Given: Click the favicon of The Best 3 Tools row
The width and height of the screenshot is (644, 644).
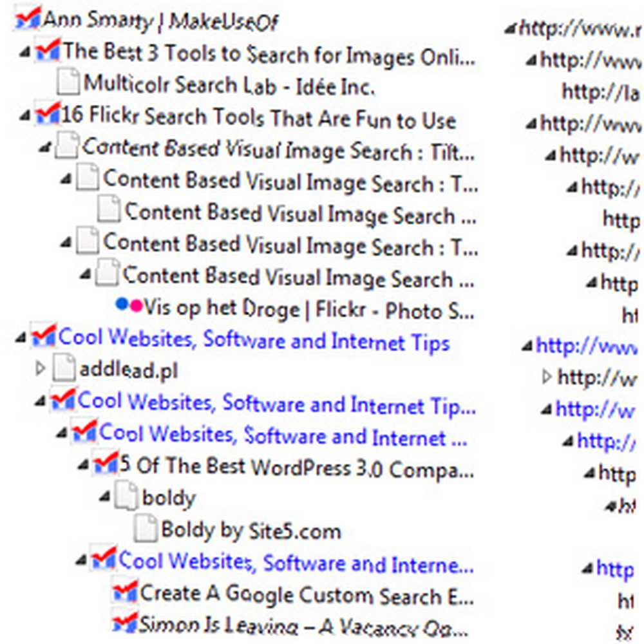Looking at the screenshot, I should pos(48,50).
